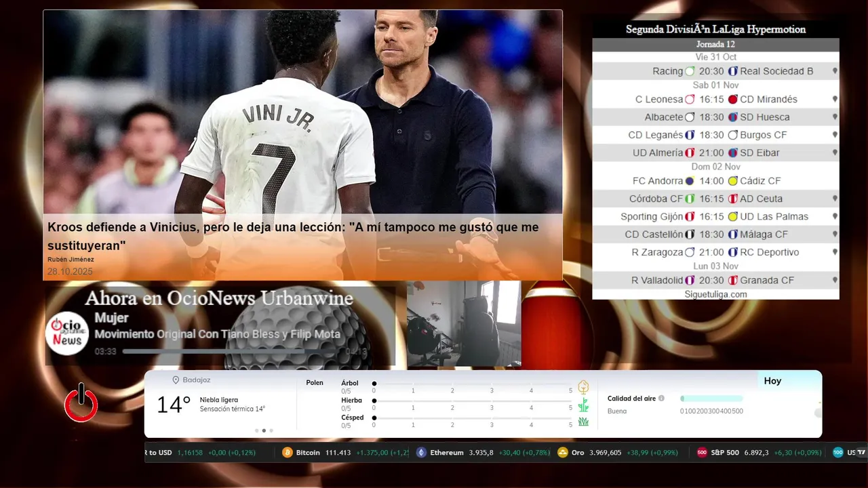Select the middle weather carousel dot
The image size is (868, 488).
264,430
